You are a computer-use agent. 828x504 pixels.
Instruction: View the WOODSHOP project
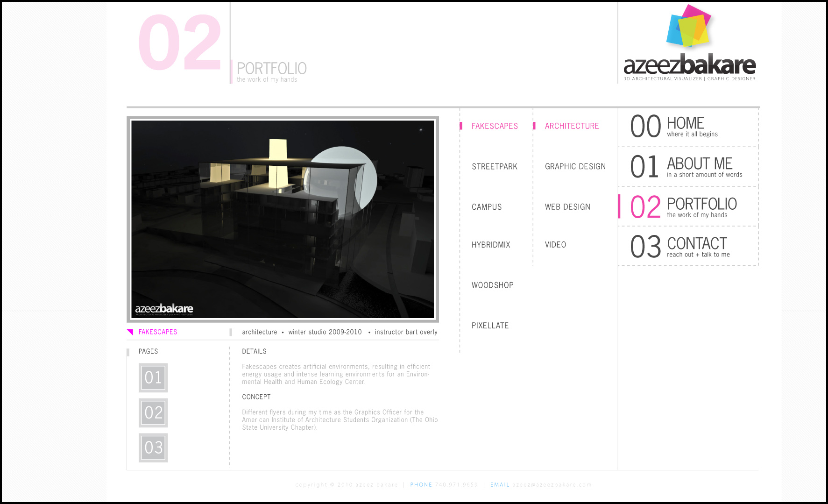[492, 285]
